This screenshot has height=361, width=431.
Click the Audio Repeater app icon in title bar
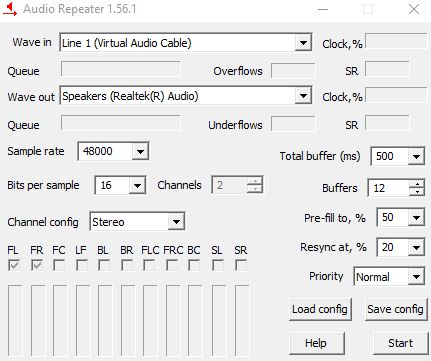tap(10, 9)
